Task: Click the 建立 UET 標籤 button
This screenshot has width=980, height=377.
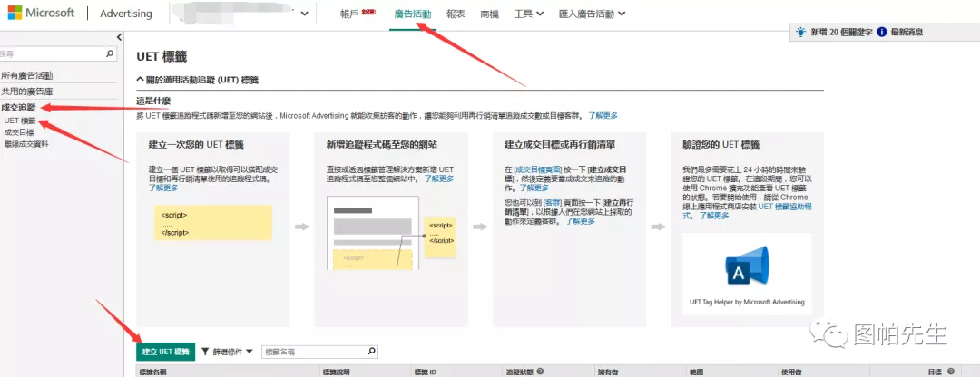Action: coord(166,352)
